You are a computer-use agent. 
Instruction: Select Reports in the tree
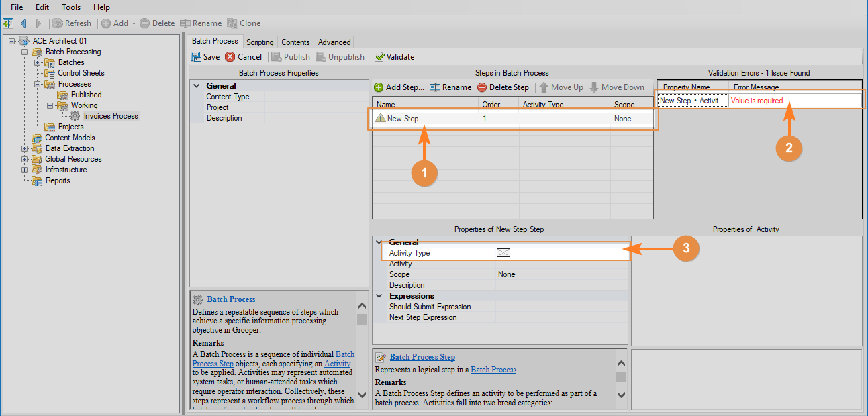(58, 180)
